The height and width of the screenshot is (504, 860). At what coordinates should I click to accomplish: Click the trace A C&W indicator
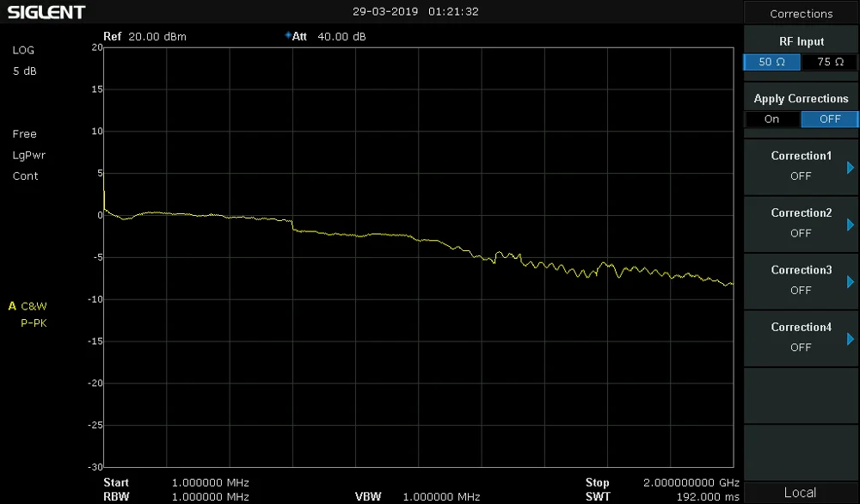pyautogui.click(x=28, y=306)
